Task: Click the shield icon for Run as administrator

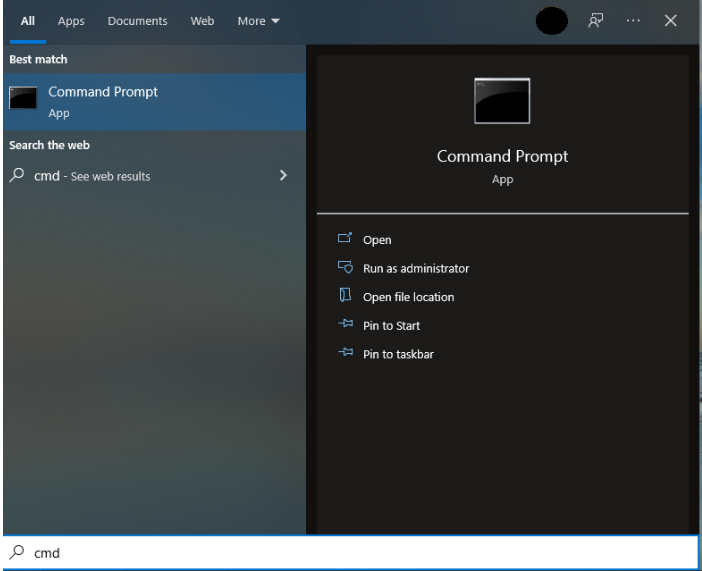Action: (x=345, y=267)
